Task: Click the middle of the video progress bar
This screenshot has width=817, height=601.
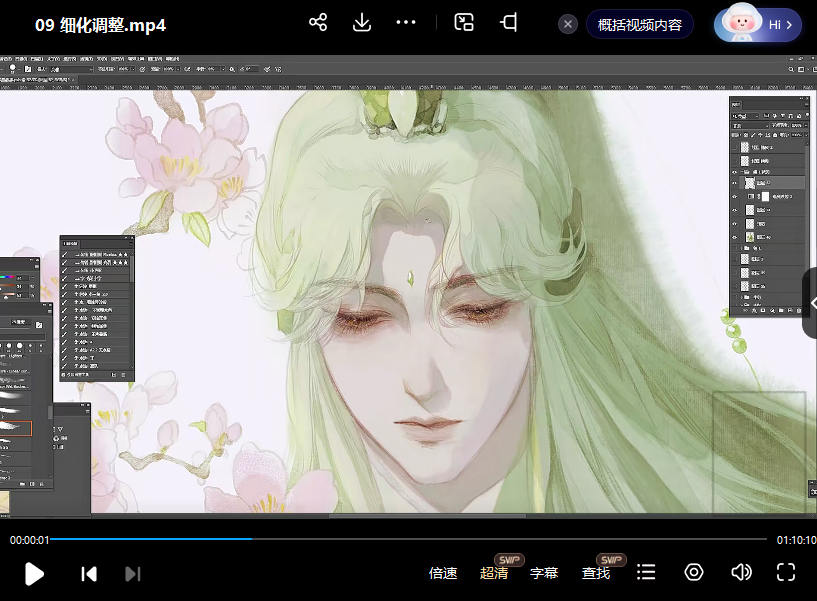Action: pyautogui.click(x=408, y=539)
